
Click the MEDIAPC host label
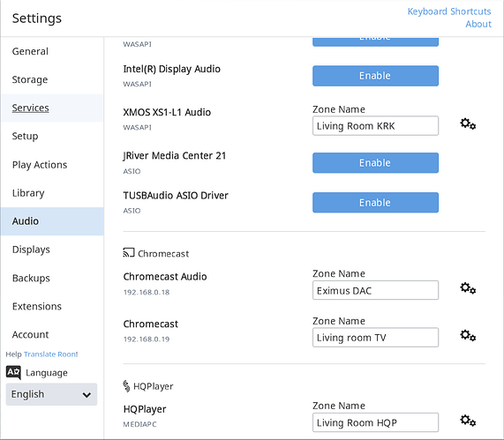point(139,424)
